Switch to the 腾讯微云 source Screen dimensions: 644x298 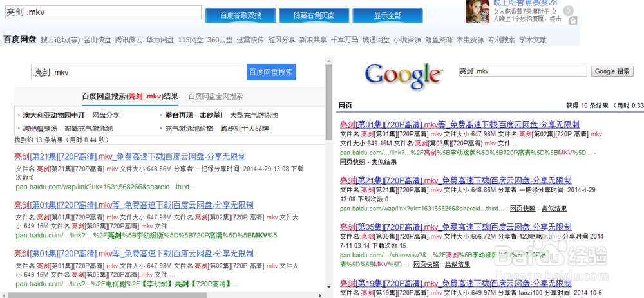[129, 40]
